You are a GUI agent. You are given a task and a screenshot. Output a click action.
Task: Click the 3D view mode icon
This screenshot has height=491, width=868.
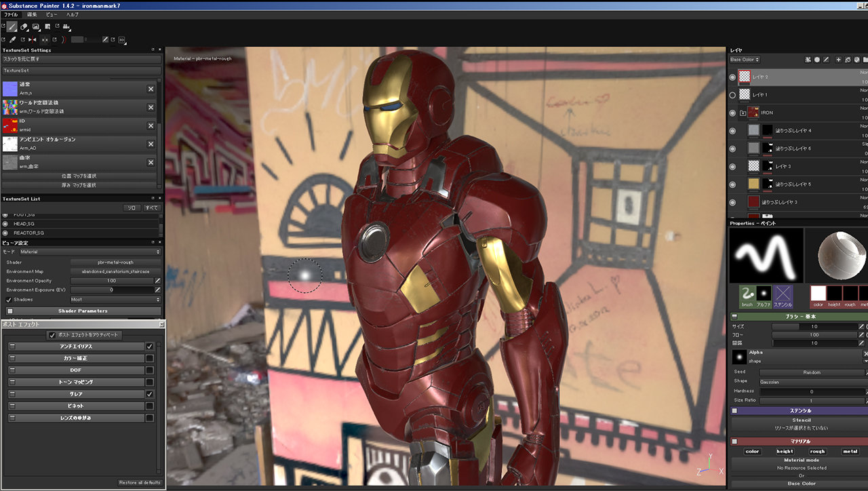pyautogui.click(x=122, y=39)
